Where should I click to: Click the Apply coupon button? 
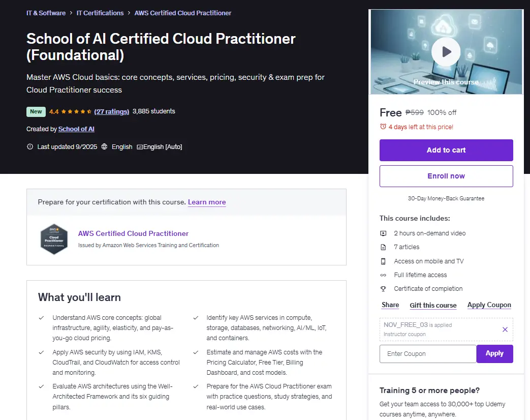pyautogui.click(x=494, y=354)
